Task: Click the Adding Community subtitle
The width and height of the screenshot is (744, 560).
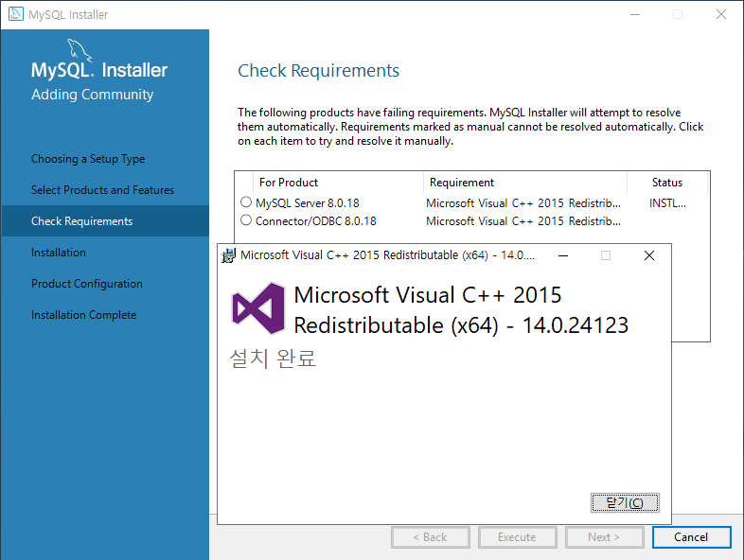Action: pos(93,95)
